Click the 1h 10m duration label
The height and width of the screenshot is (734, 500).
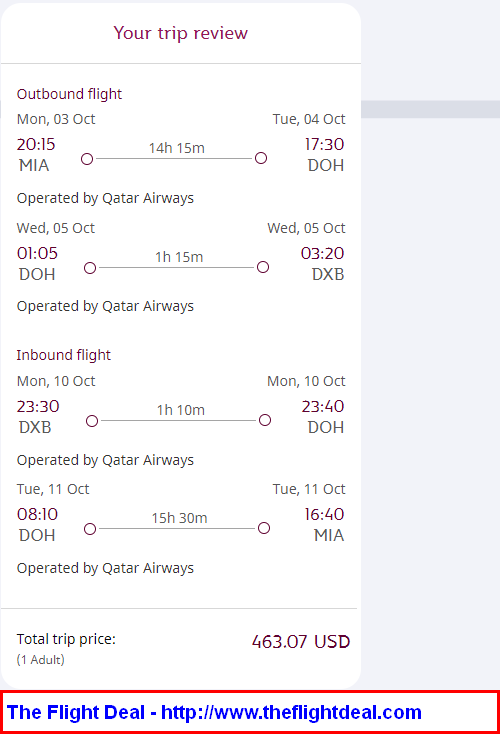(181, 410)
